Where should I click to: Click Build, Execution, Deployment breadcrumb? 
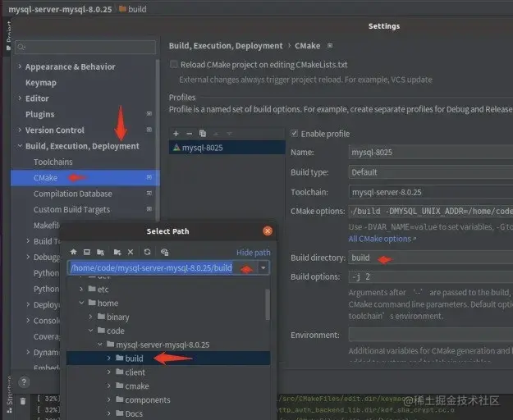pyautogui.click(x=226, y=45)
